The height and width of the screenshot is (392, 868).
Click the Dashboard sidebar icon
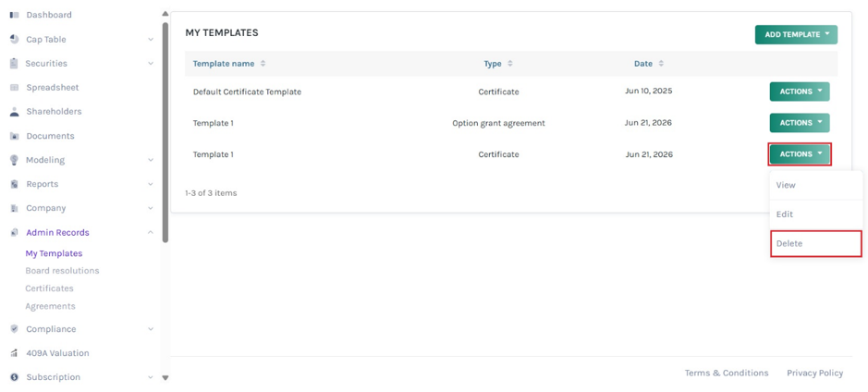(x=15, y=15)
